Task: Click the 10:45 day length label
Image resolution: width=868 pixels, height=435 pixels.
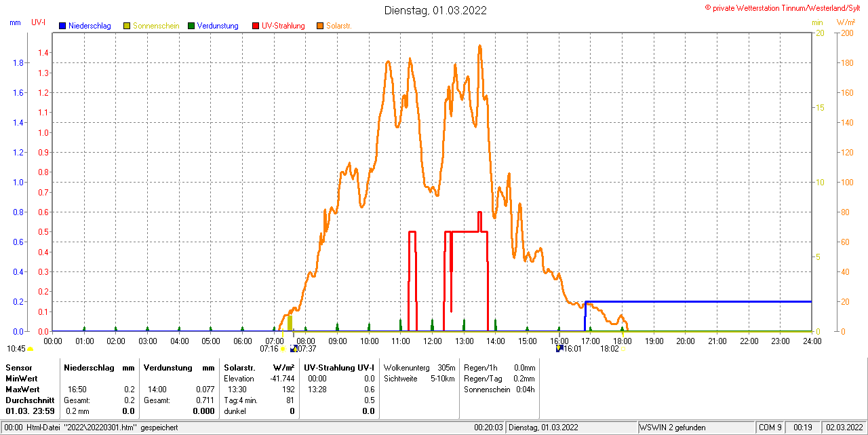Action: point(16,349)
